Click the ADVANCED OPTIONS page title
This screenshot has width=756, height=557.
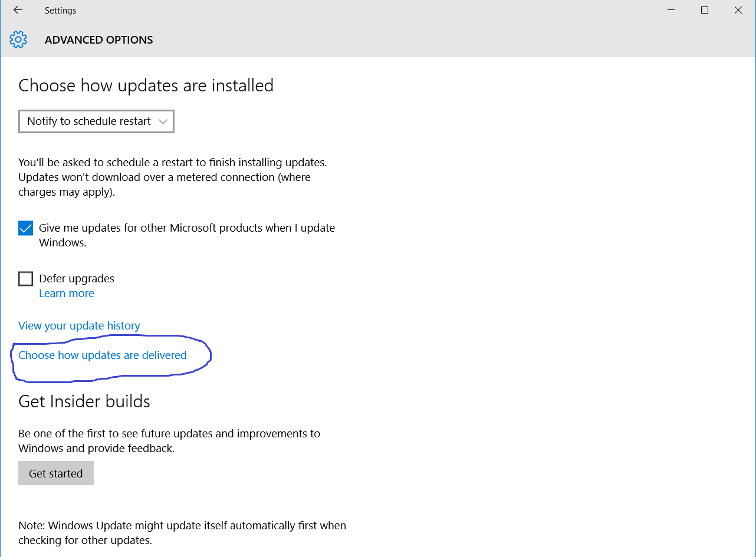click(99, 40)
